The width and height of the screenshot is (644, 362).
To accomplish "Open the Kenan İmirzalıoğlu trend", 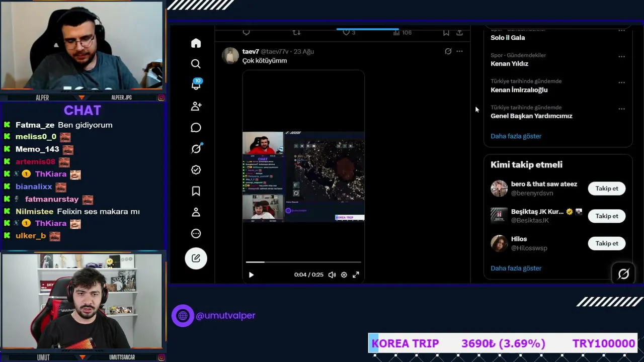I will point(519,90).
